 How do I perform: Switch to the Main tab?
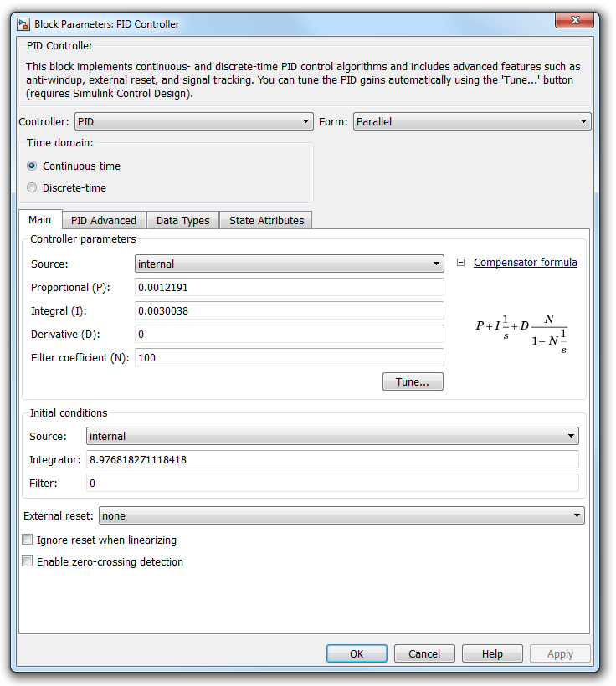pos(40,220)
